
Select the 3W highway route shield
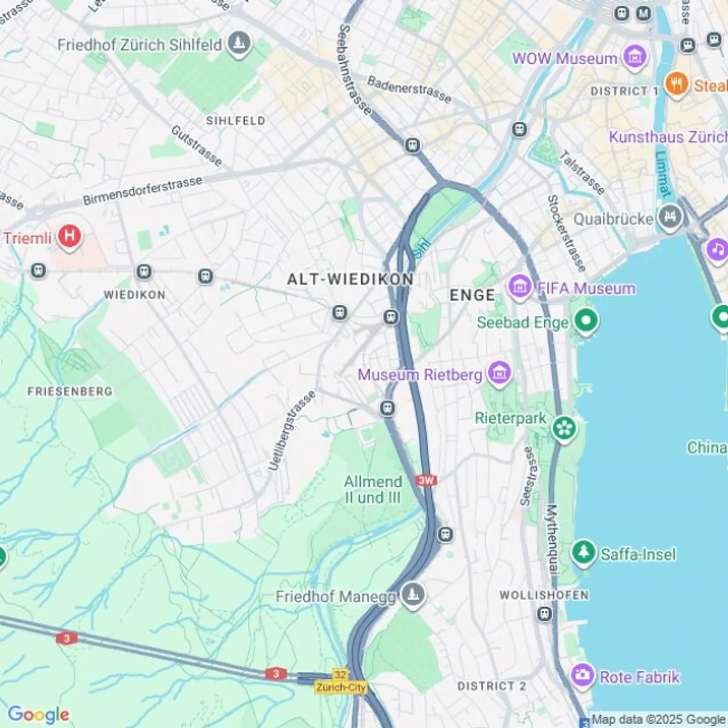point(426,480)
